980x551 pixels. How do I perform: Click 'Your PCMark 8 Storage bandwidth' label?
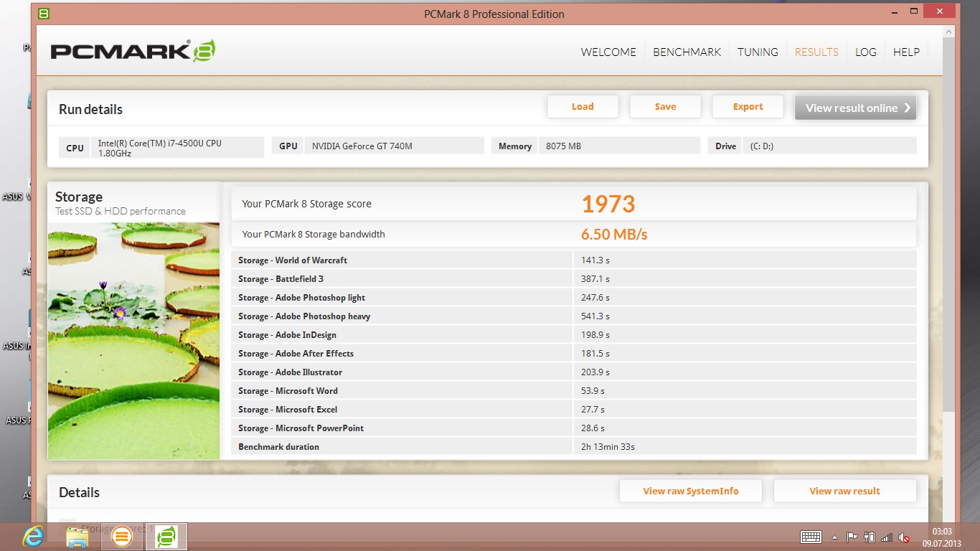pyautogui.click(x=314, y=234)
